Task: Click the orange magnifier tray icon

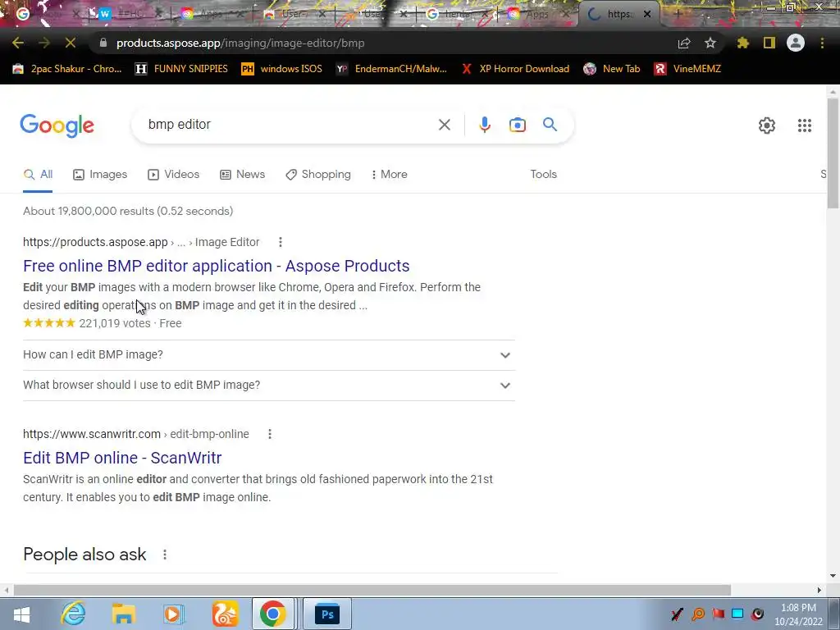Action: 698,614
